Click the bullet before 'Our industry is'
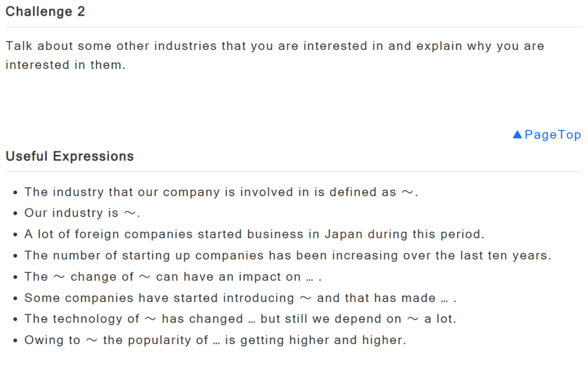The width and height of the screenshot is (588, 370). coord(15,214)
